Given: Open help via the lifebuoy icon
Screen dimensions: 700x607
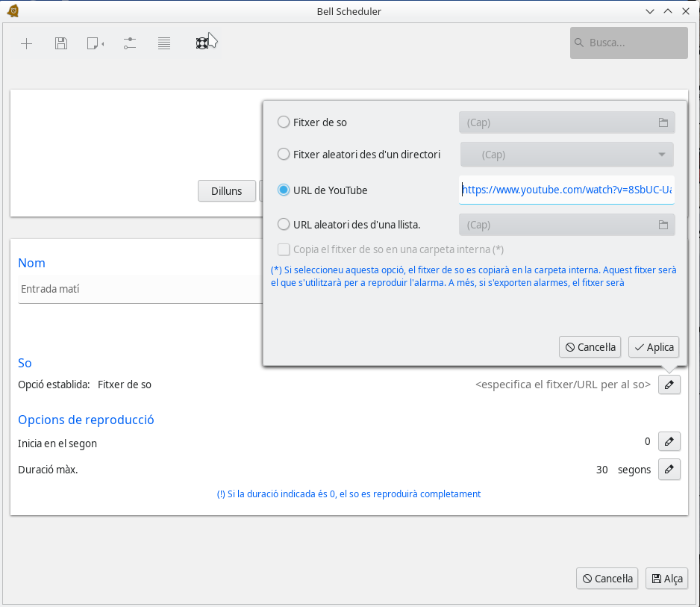Looking at the screenshot, I should pyautogui.click(x=201, y=44).
